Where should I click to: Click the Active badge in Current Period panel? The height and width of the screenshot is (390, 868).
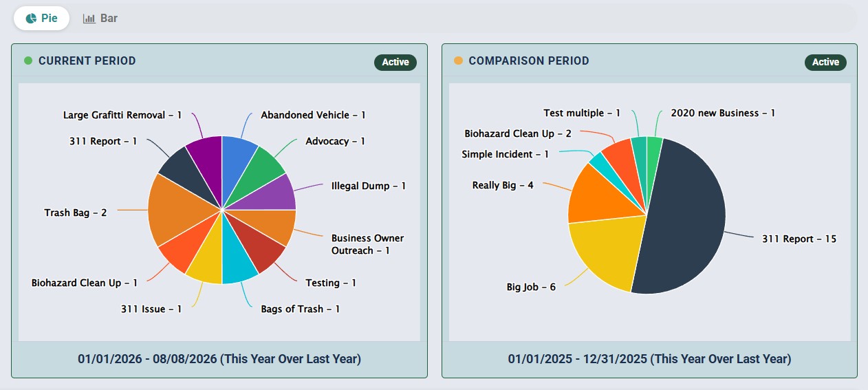tap(395, 62)
